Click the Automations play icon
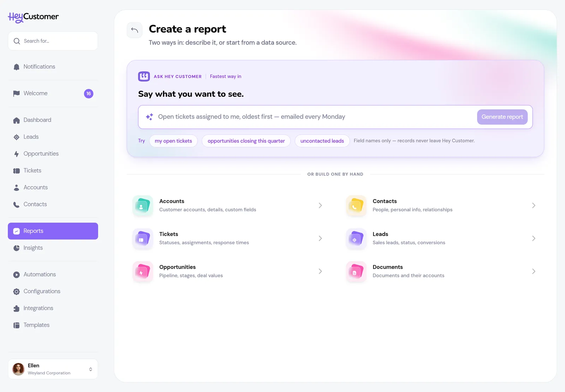Image resolution: width=565 pixels, height=392 pixels. pyautogui.click(x=16, y=275)
